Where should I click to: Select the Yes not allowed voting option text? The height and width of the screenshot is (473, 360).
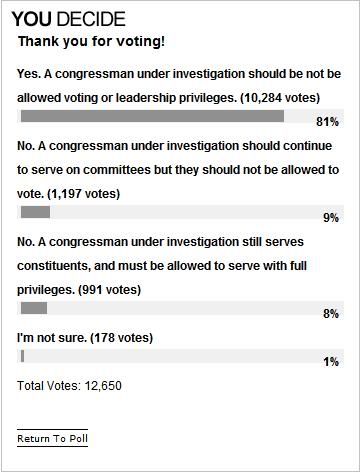tap(179, 86)
